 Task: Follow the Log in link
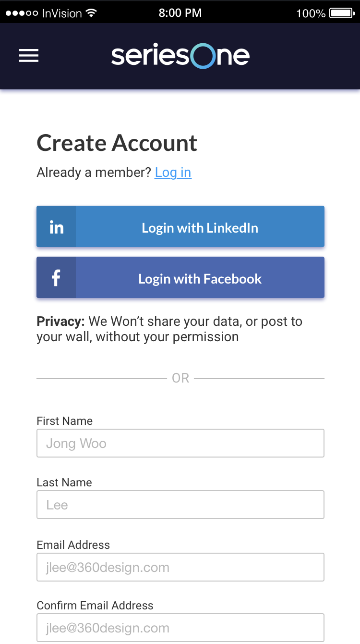click(173, 173)
